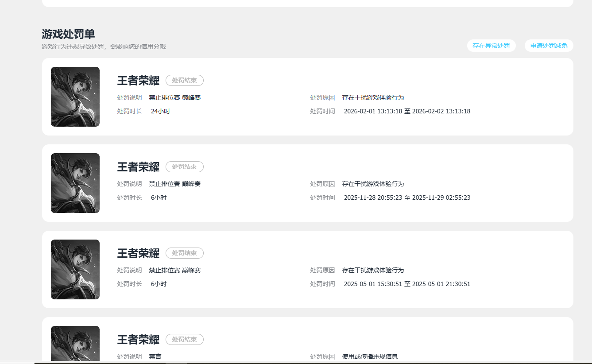592x364 pixels.
Task: Click the hero thumbnail on the 禁言 card
Action: 75,344
